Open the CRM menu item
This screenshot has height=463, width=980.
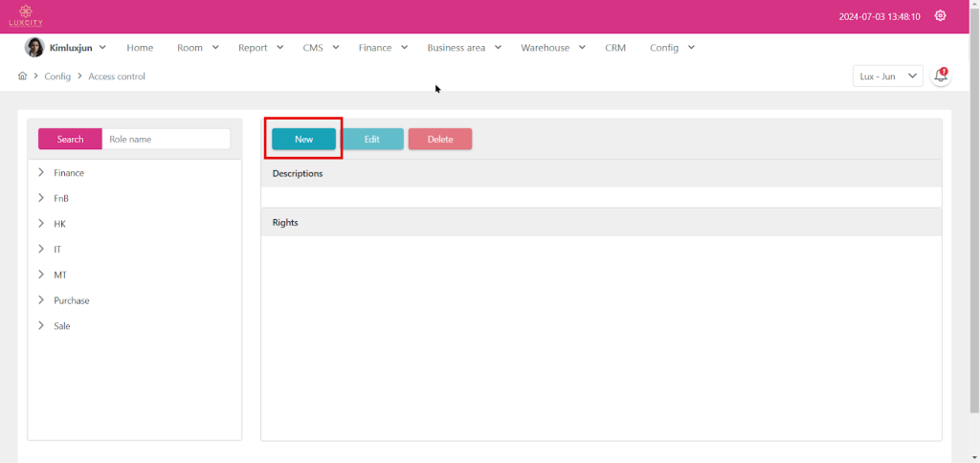tap(614, 48)
